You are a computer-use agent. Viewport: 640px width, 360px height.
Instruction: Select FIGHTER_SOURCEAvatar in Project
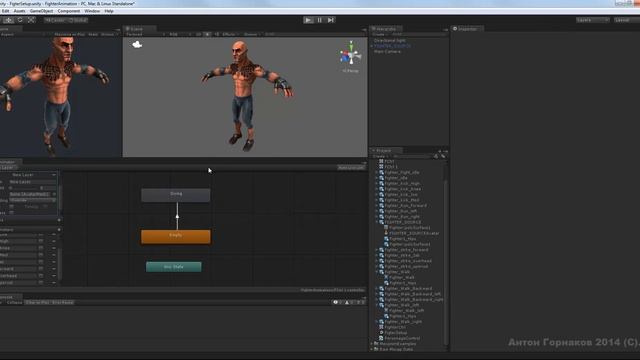tap(414, 233)
